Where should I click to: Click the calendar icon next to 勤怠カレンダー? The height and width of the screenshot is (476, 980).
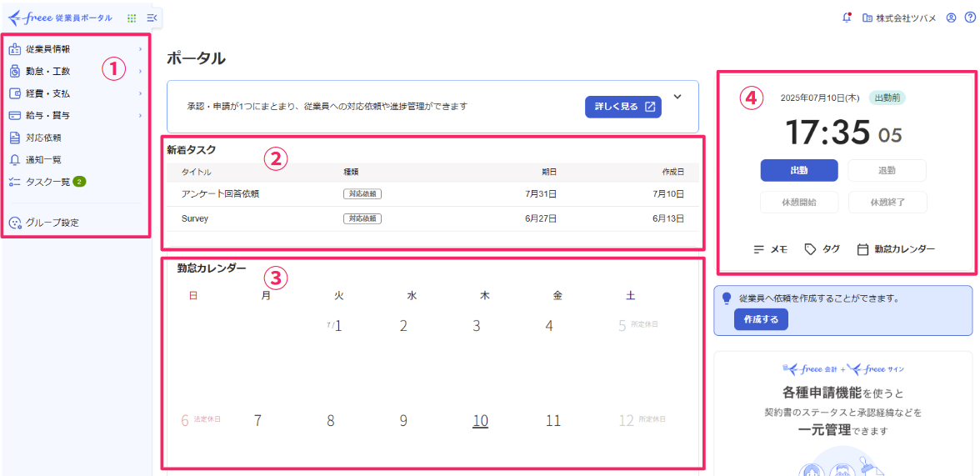tap(863, 249)
